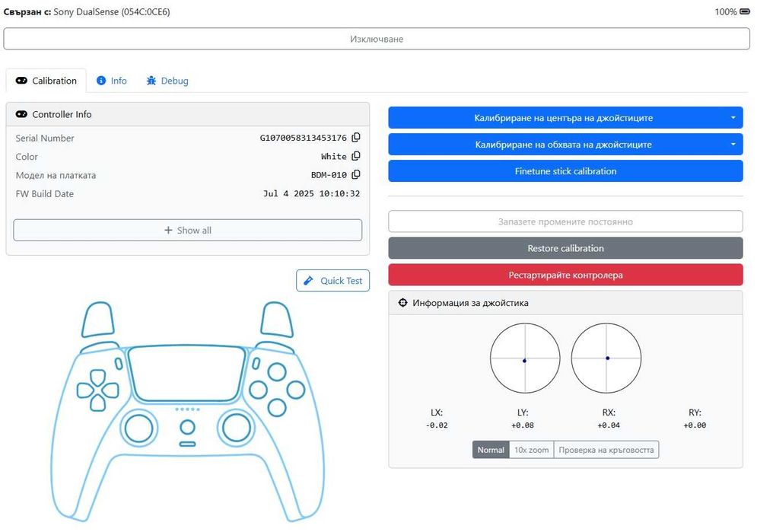The width and height of the screenshot is (757, 532).
Task: Click the D-pad up button on diagram
Action: click(98, 377)
